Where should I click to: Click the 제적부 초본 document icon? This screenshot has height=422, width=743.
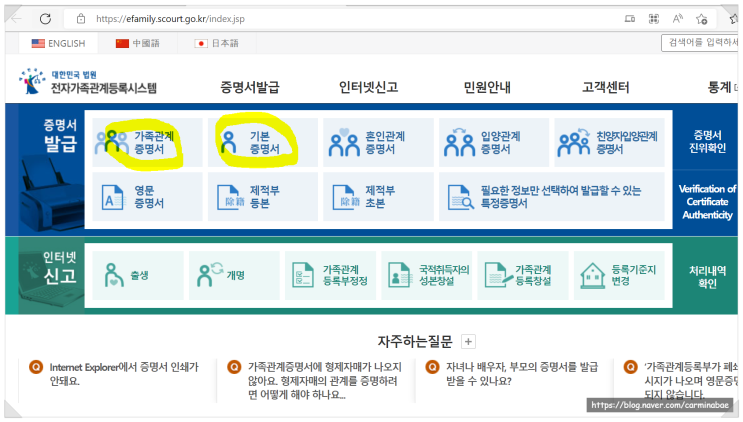[346, 197]
